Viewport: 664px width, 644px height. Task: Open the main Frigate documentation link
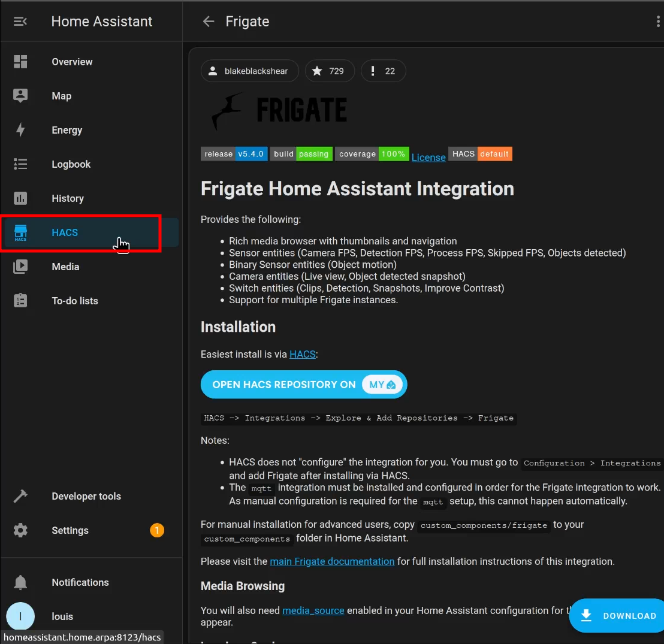[x=332, y=561]
